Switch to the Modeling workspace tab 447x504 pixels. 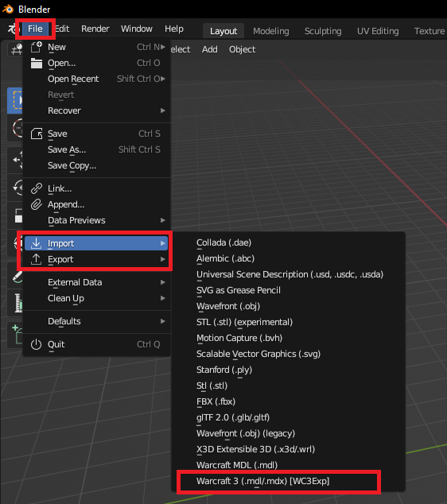point(270,31)
